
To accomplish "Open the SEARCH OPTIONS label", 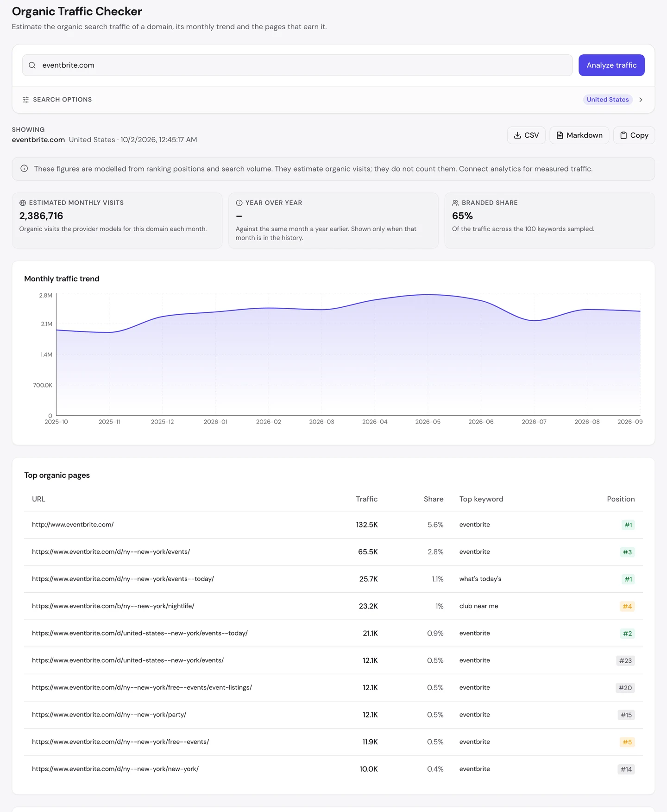I will (63, 100).
